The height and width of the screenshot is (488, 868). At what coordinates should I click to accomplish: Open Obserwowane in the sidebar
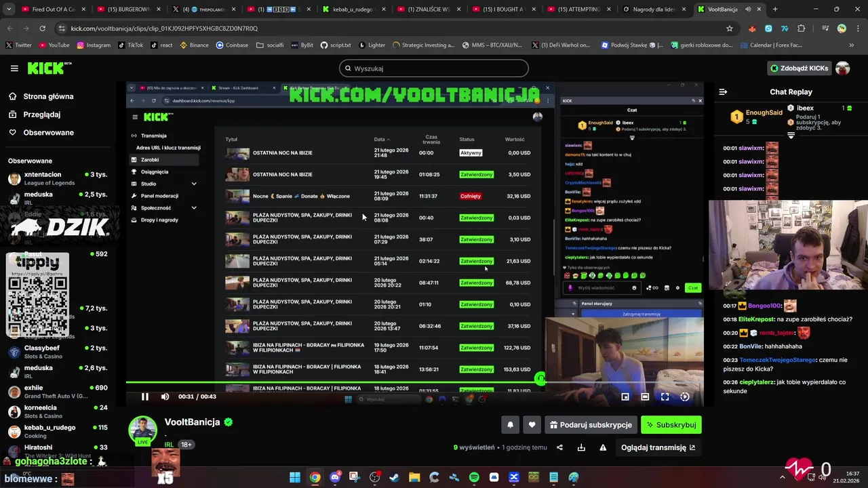tap(48, 132)
